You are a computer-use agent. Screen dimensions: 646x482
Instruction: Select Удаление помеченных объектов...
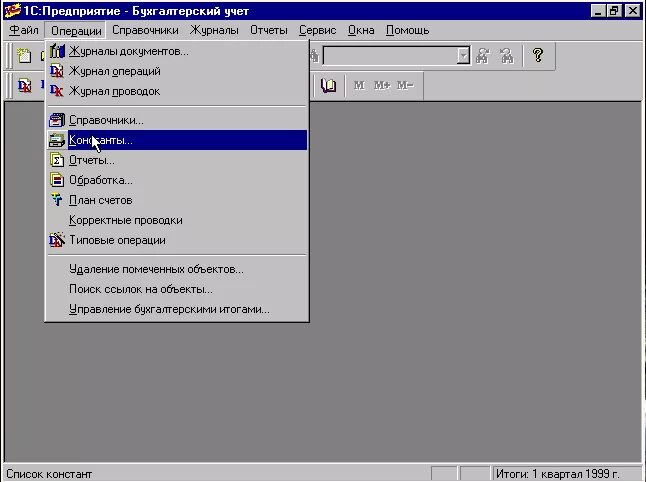[177, 269]
